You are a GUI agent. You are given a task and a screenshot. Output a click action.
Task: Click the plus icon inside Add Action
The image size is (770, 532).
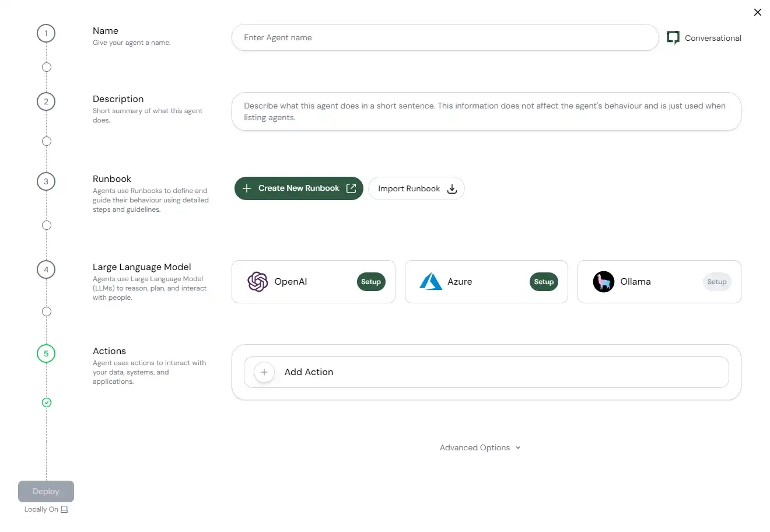[x=264, y=372]
